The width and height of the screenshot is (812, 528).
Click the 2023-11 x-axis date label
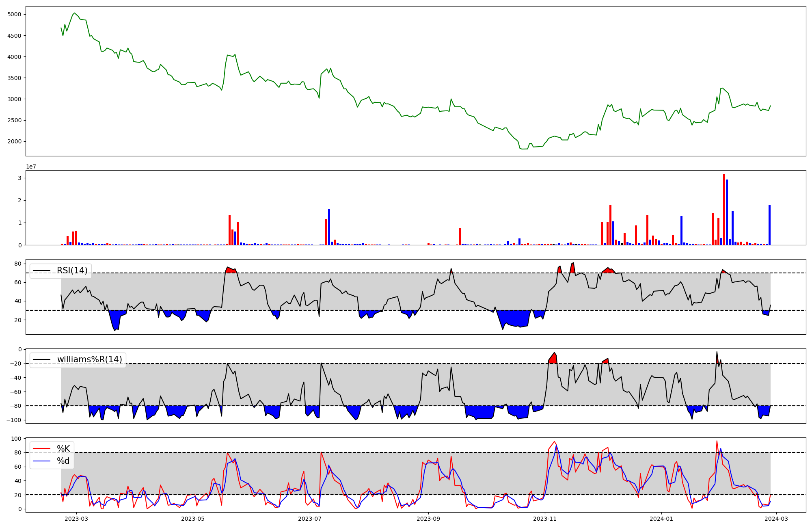pos(544,519)
